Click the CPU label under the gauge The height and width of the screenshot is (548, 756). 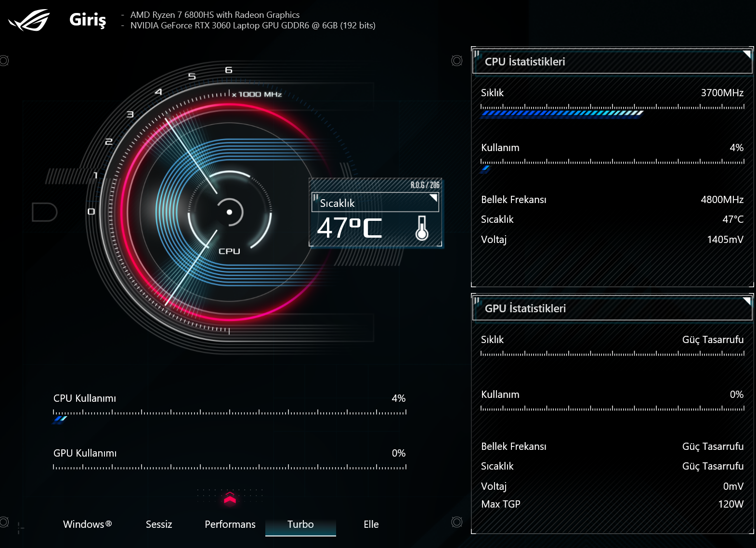[x=229, y=251]
